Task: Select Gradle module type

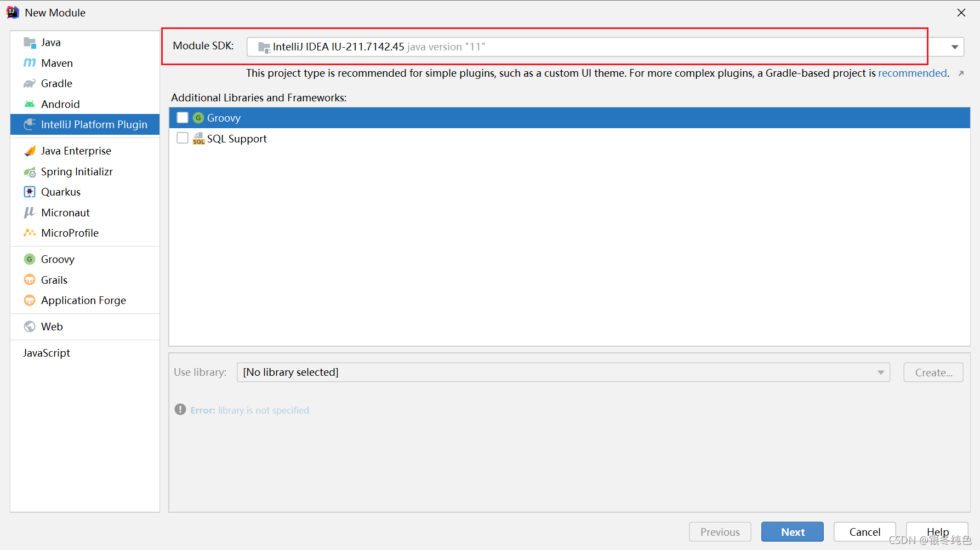Action: coord(85,84)
